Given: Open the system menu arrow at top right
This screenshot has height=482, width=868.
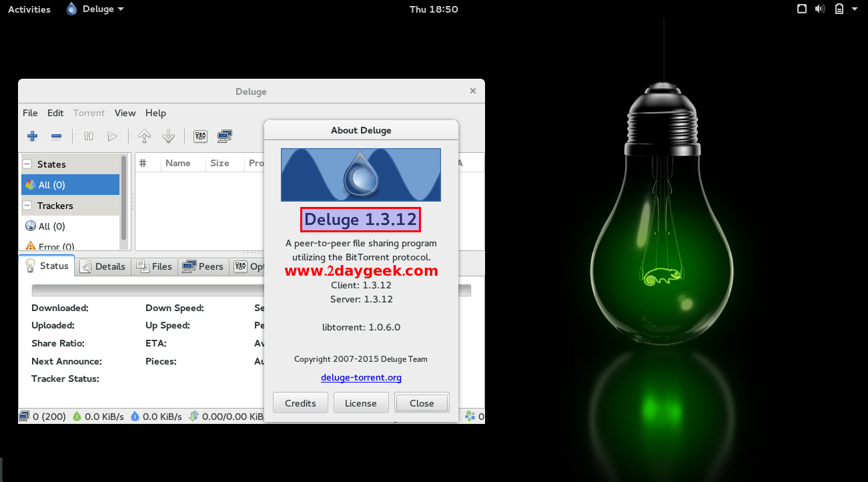Looking at the screenshot, I should click(x=855, y=9).
